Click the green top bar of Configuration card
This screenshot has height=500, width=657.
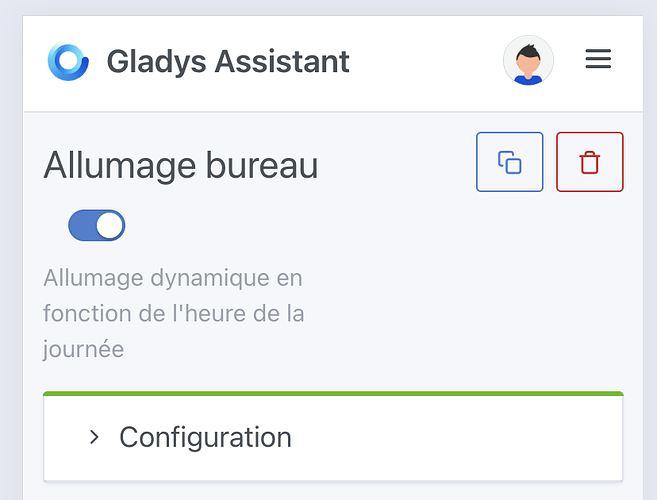point(333,394)
